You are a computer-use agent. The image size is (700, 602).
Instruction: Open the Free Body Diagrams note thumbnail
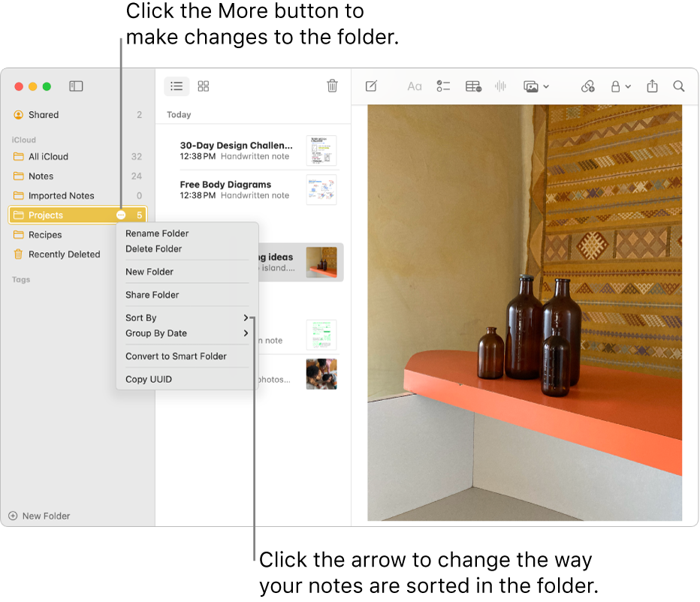pos(321,190)
